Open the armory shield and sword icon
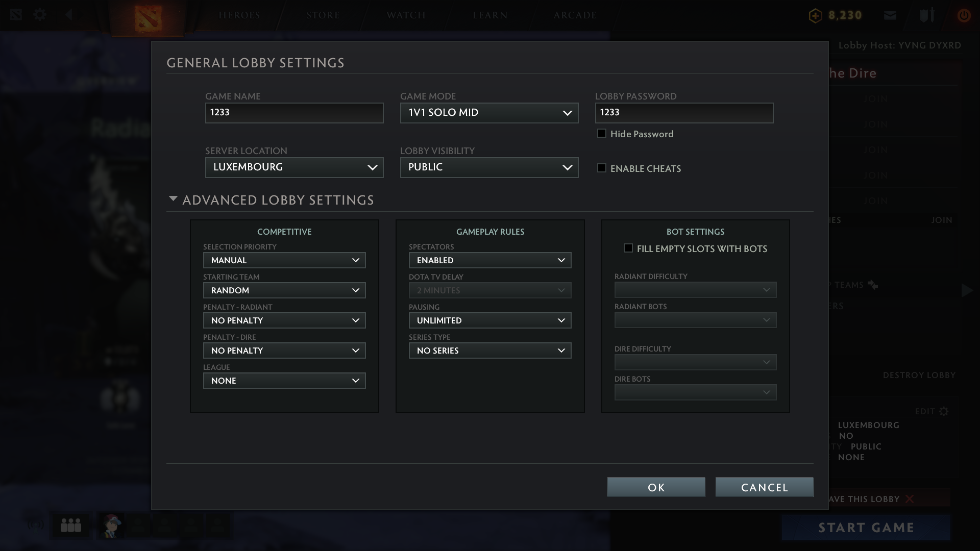This screenshot has width=980, height=551. pos(926,15)
